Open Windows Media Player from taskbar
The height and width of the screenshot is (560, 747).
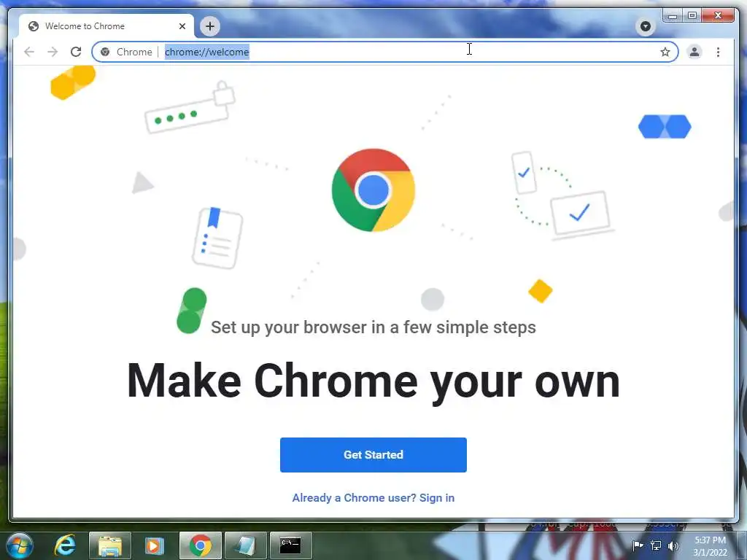[x=154, y=545]
